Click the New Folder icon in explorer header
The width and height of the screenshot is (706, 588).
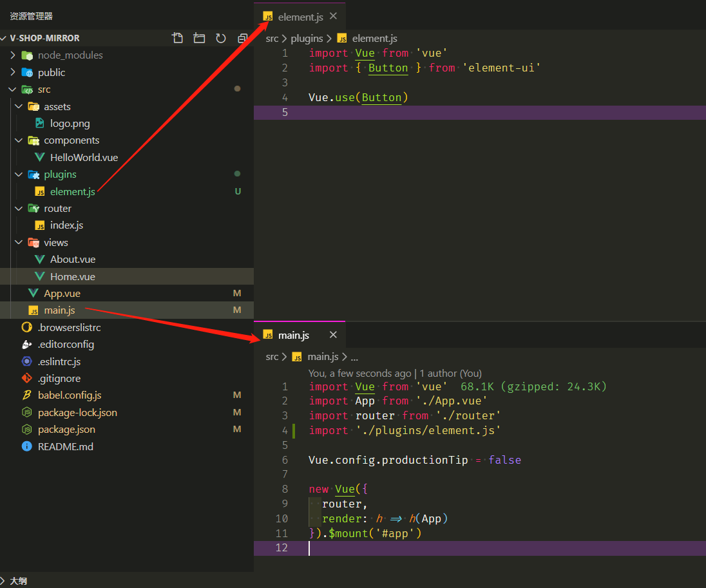[199, 38]
